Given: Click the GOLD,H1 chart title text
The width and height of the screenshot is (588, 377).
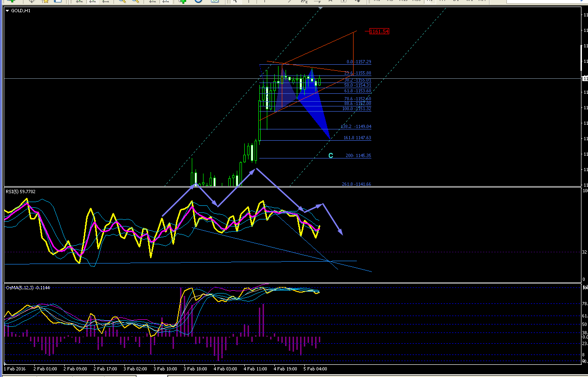Looking at the screenshot, I should pyautogui.click(x=21, y=10).
